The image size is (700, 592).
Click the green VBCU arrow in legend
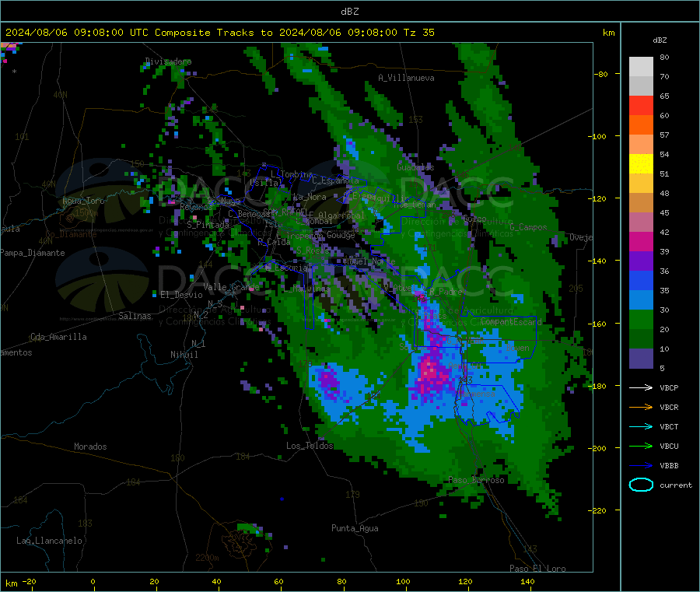(641, 446)
